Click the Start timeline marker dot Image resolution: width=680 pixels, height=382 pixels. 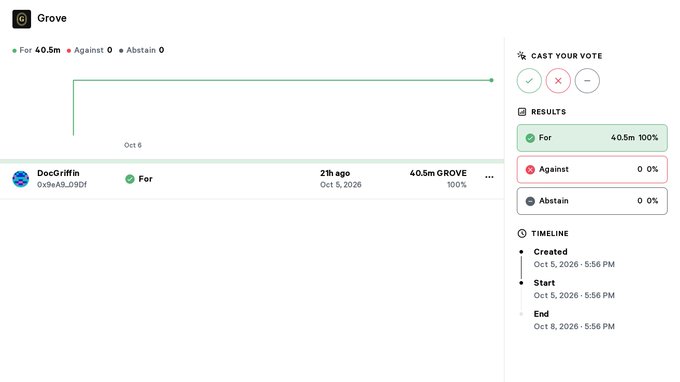click(x=521, y=283)
